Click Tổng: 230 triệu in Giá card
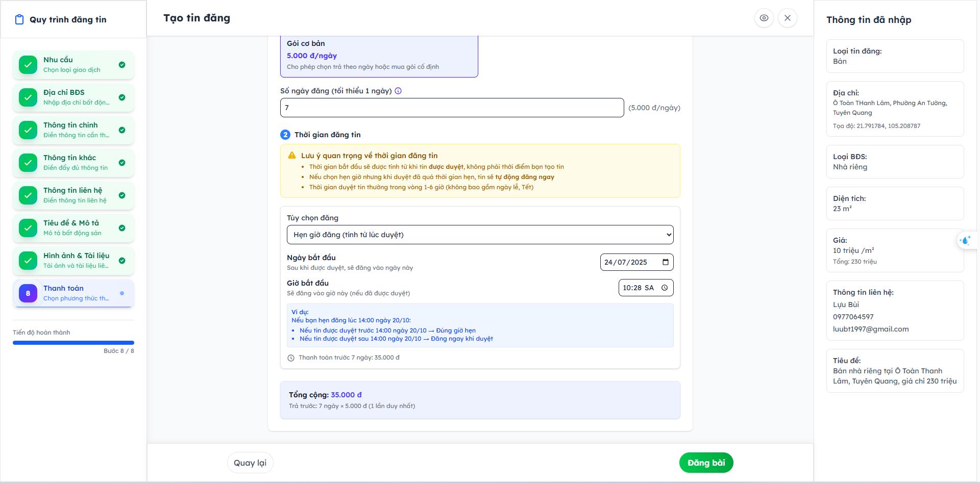The width and height of the screenshot is (980, 483). 855,262
